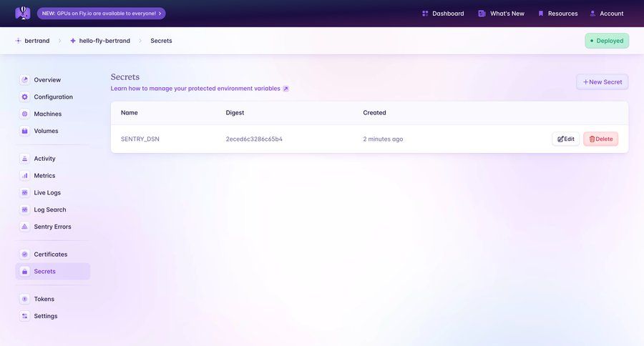Click the Tokens sidebar icon

coord(24,299)
